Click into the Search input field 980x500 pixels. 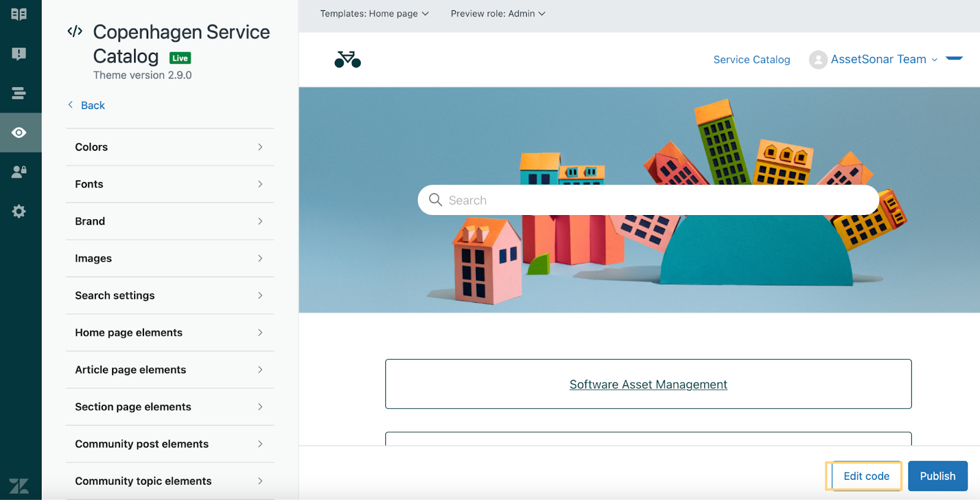click(649, 200)
